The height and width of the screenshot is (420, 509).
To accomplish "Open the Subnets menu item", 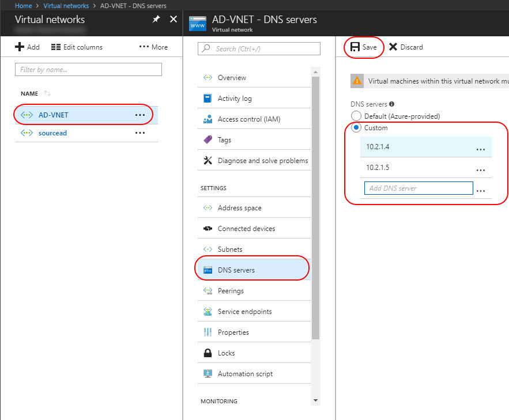I will click(x=254, y=249).
